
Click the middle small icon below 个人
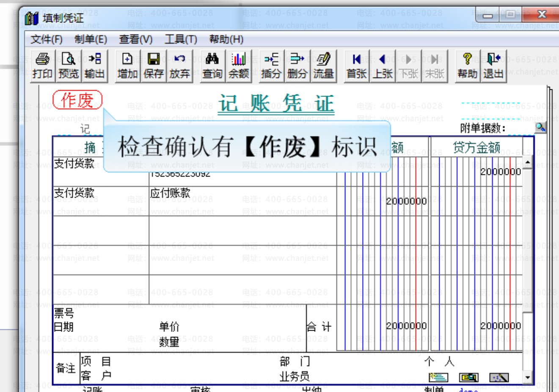coord(469,377)
